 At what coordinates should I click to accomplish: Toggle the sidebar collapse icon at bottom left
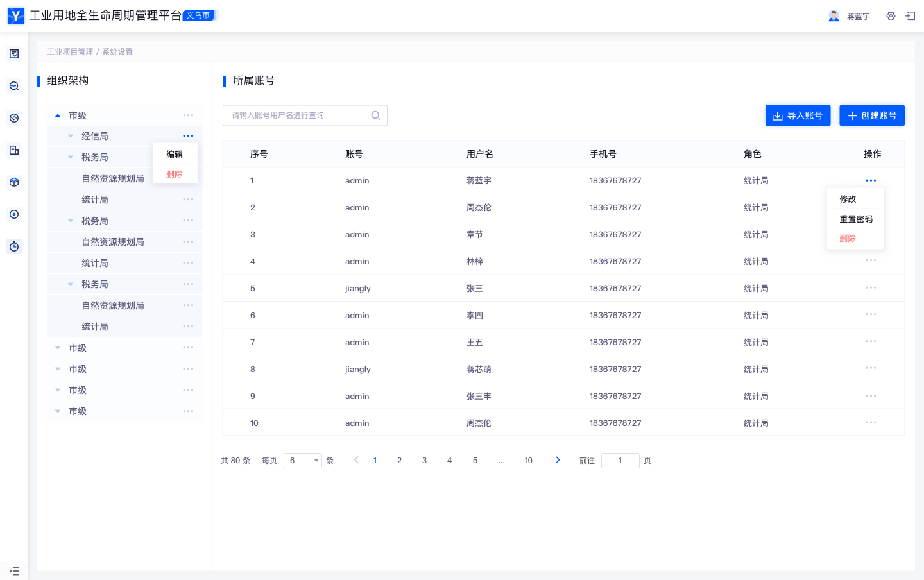point(14,570)
